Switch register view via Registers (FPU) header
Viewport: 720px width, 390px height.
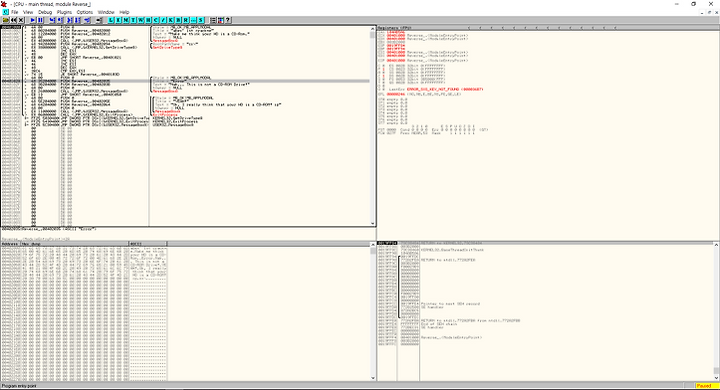(x=394, y=28)
